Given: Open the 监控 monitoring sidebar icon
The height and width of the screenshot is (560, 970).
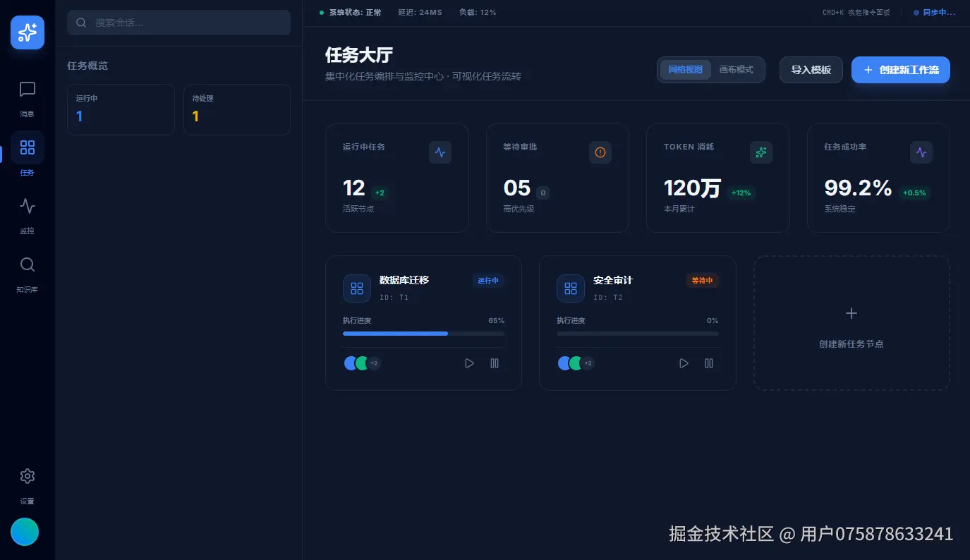Looking at the screenshot, I should pyautogui.click(x=28, y=206).
